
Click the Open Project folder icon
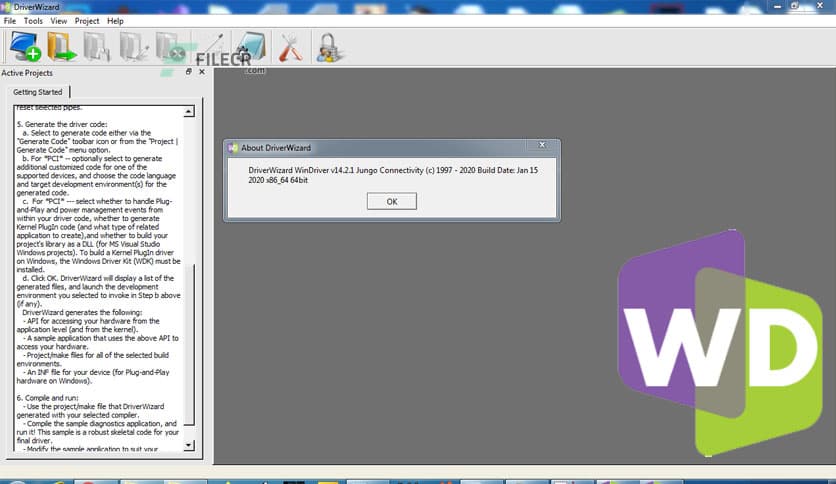(x=61, y=47)
